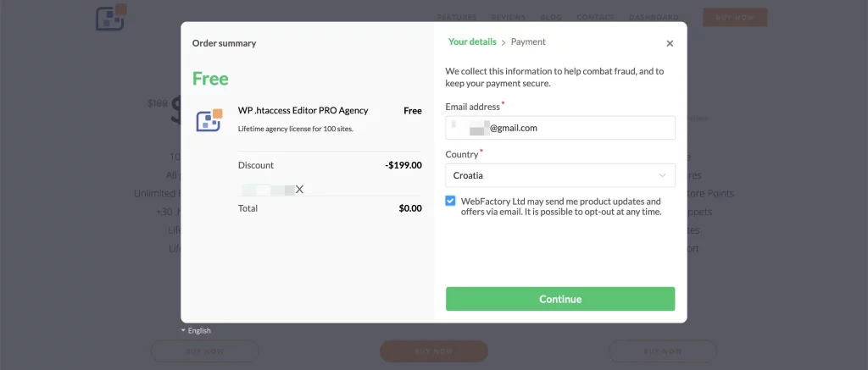This screenshot has height=370, width=868.
Task: Expand the English language selector
Action: point(196,330)
